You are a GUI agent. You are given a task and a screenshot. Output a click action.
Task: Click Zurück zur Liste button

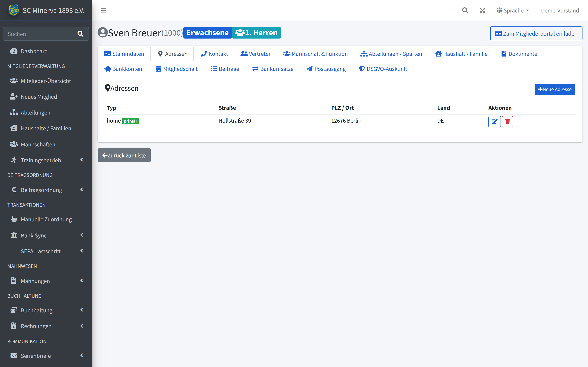(x=124, y=155)
